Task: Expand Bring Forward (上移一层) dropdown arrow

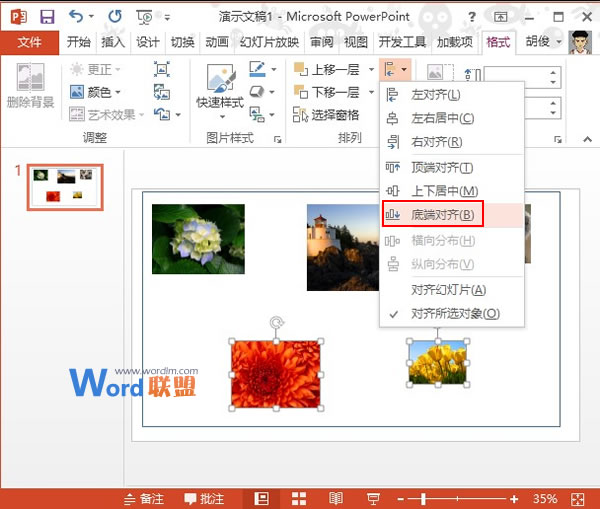Action: (x=371, y=69)
